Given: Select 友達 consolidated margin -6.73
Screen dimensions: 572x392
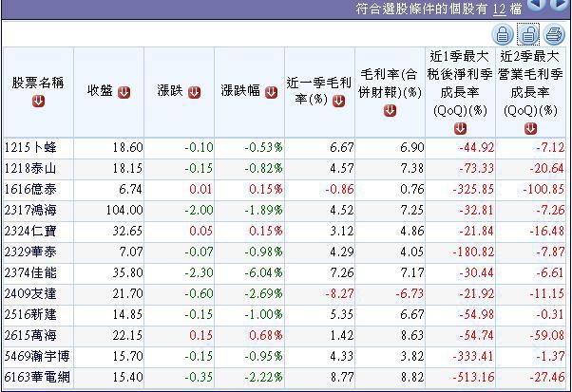Looking at the screenshot, I should (x=410, y=293).
